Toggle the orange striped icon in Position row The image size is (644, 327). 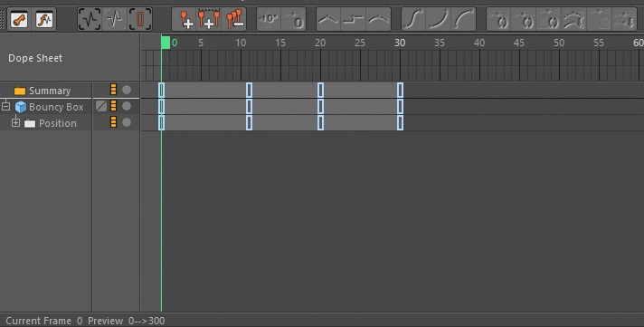[113, 121]
